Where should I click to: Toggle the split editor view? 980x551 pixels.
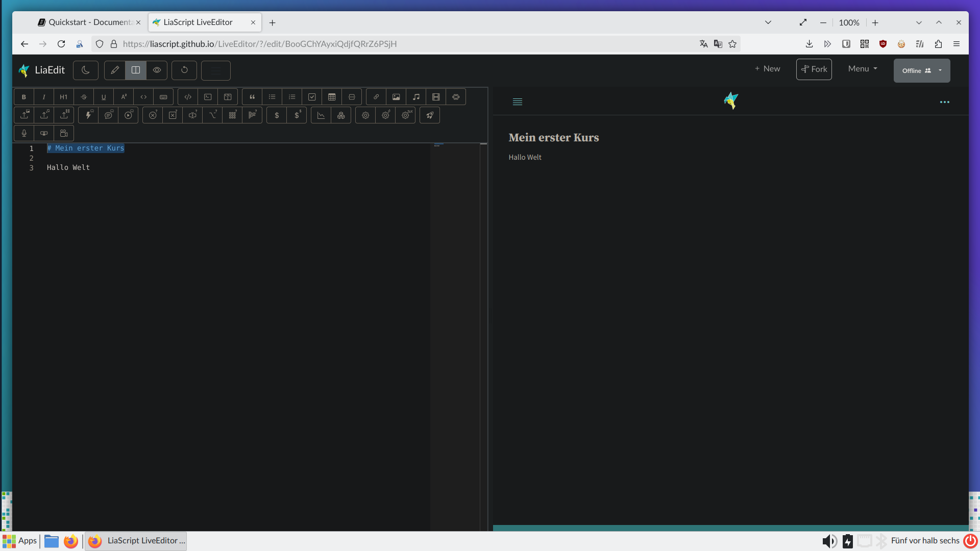click(135, 70)
